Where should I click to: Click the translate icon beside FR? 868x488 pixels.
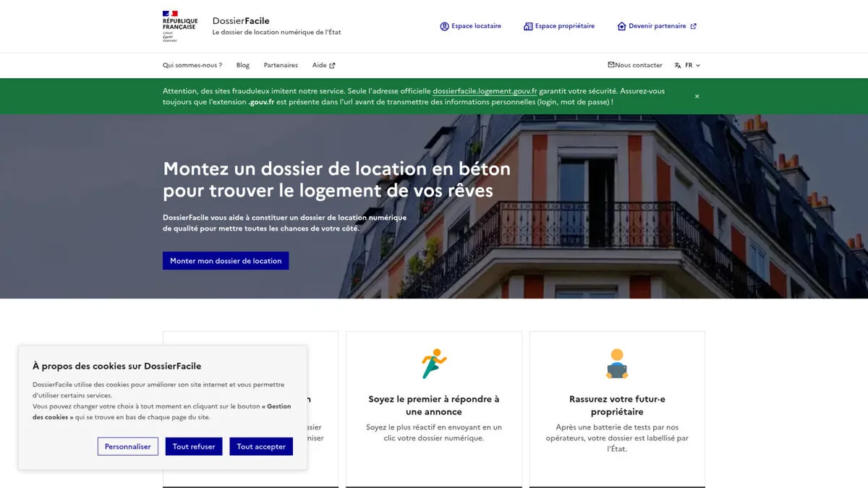coord(678,65)
